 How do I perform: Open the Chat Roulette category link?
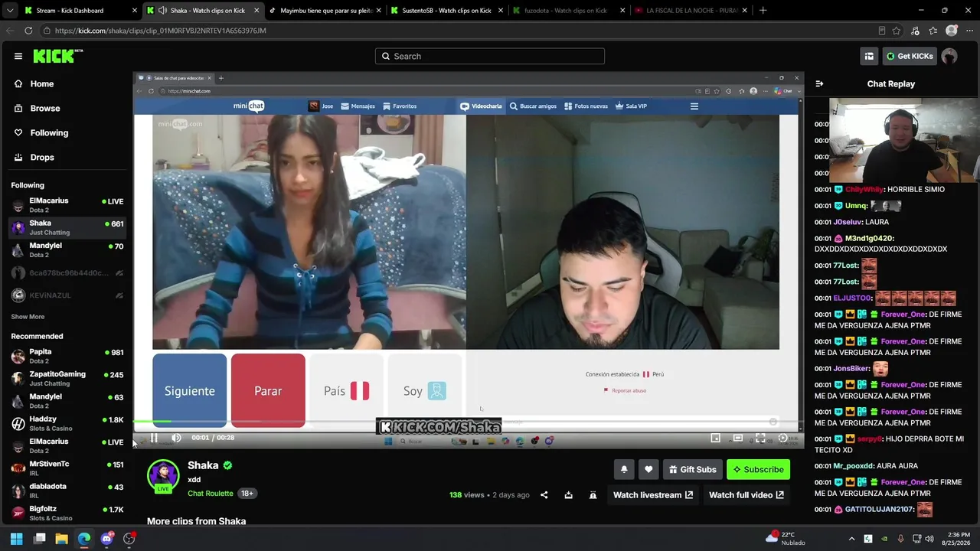point(211,494)
